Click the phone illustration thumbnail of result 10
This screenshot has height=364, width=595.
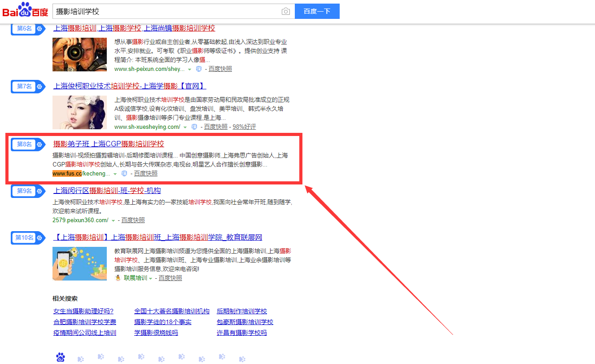click(x=79, y=263)
